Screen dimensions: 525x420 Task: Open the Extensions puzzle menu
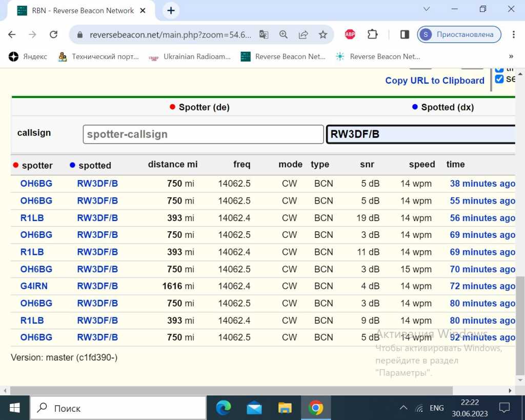click(x=372, y=34)
